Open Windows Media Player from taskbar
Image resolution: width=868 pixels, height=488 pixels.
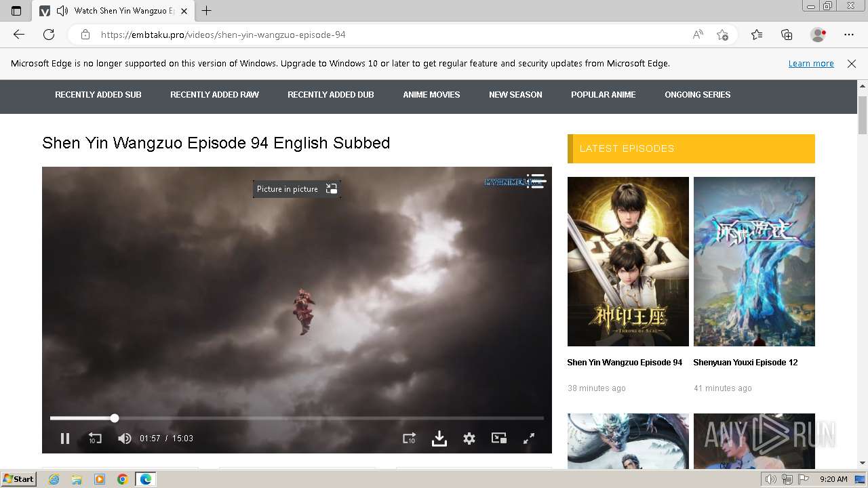(100, 479)
